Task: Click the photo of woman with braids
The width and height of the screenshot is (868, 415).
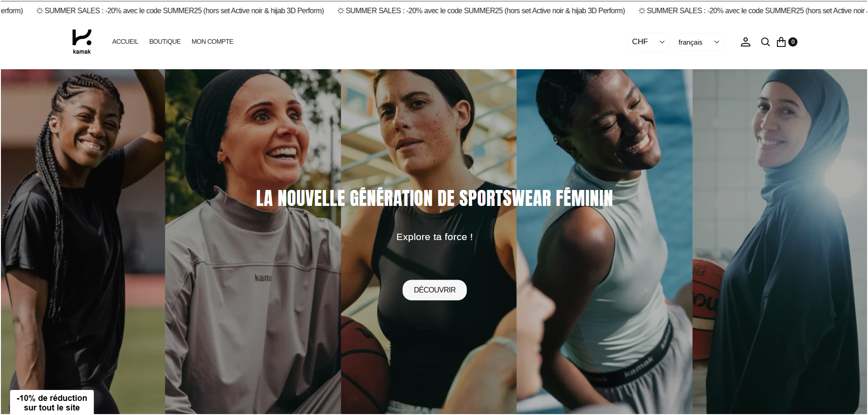Action: click(83, 241)
